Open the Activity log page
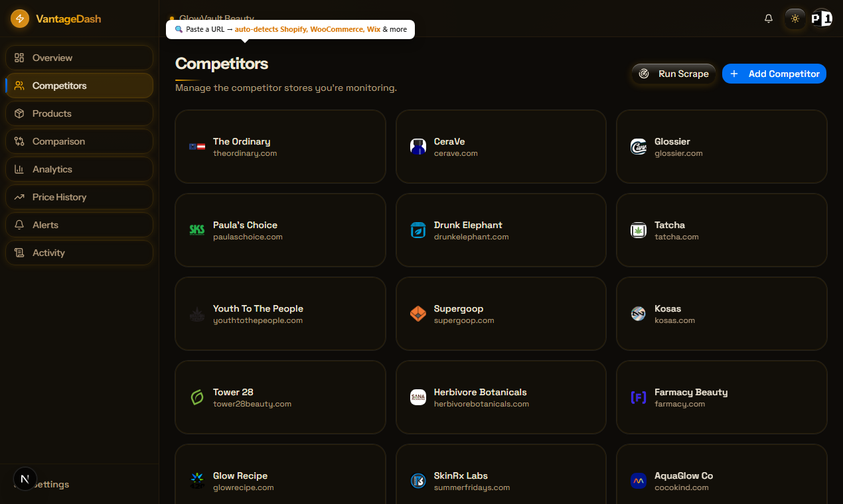Viewport: 843px width, 504px height. pyautogui.click(x=79, y=253)
